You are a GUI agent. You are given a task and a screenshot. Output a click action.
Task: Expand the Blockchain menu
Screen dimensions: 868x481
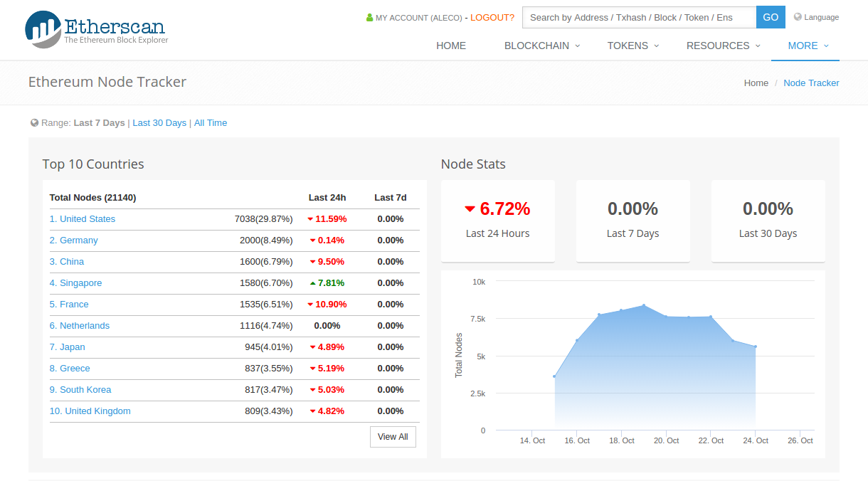coord(542,46)
